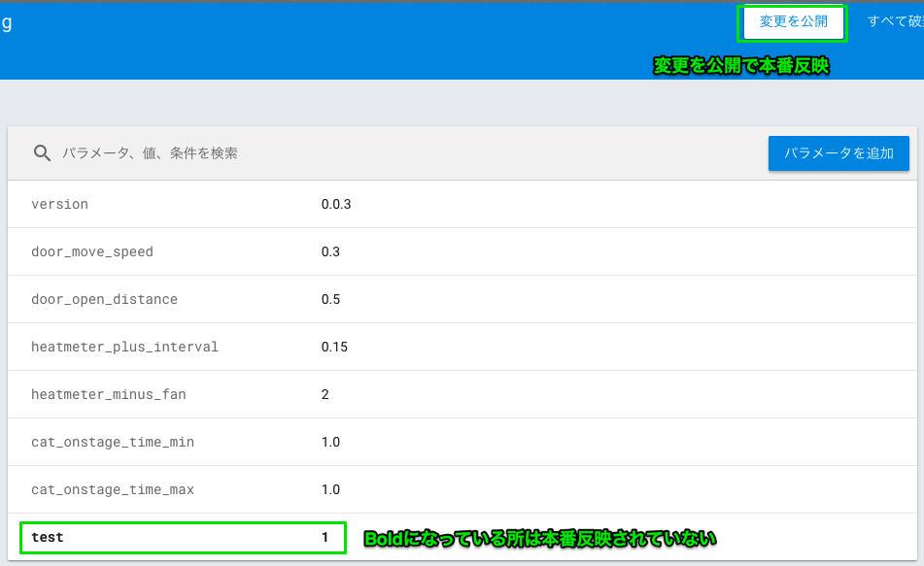The height and width of the screenshot is (566, 924).
Task: Focus the パラメータ、値、条件を検索 search field
Action: pos(150,153)
